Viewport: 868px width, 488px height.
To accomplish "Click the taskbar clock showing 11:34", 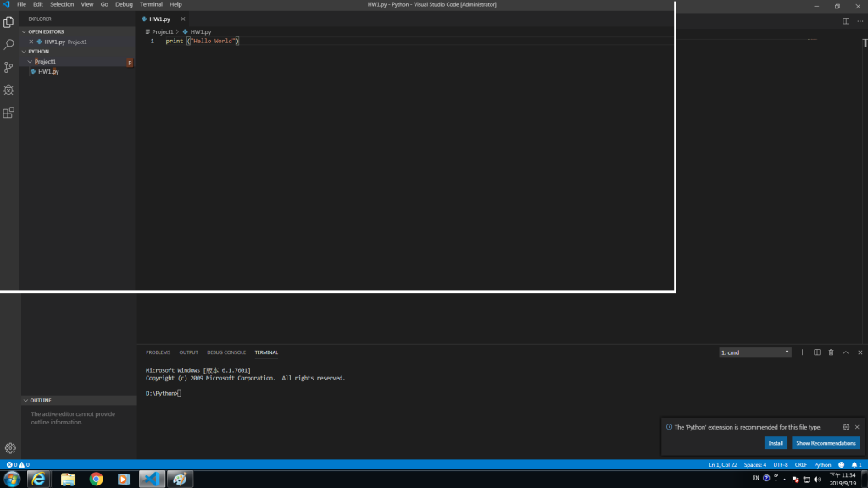I will (843, 480).
